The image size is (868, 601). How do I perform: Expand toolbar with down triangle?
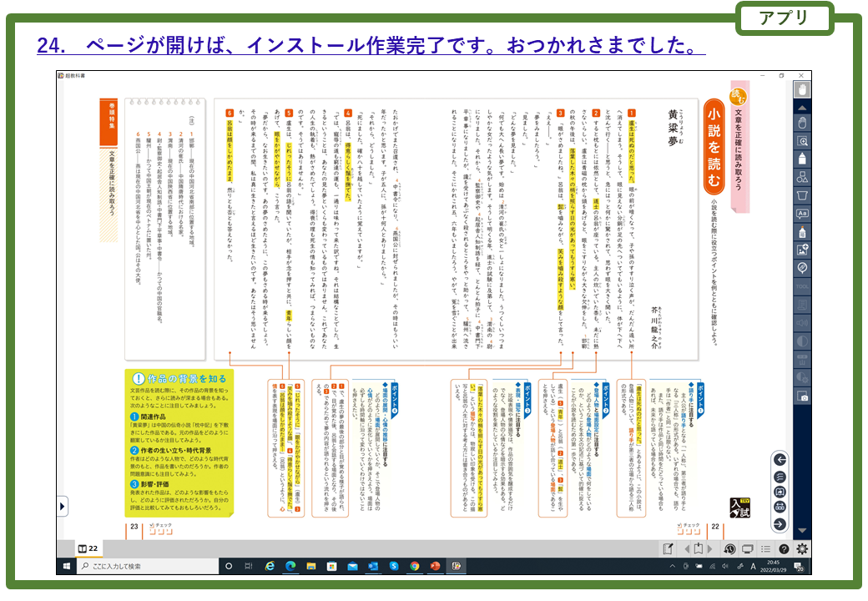coord(802,531)
